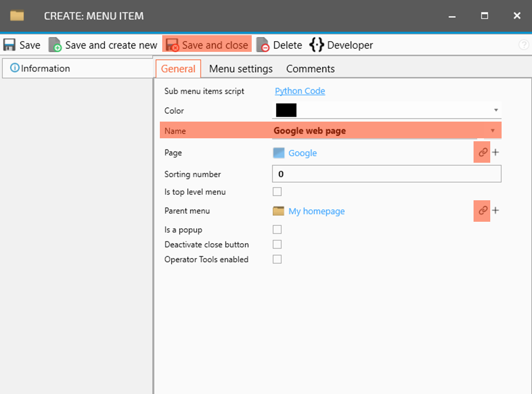The height and width of the screenshot is (394, 532).
Task: Click the Save and create new icon
Action: tap(55, 45)
